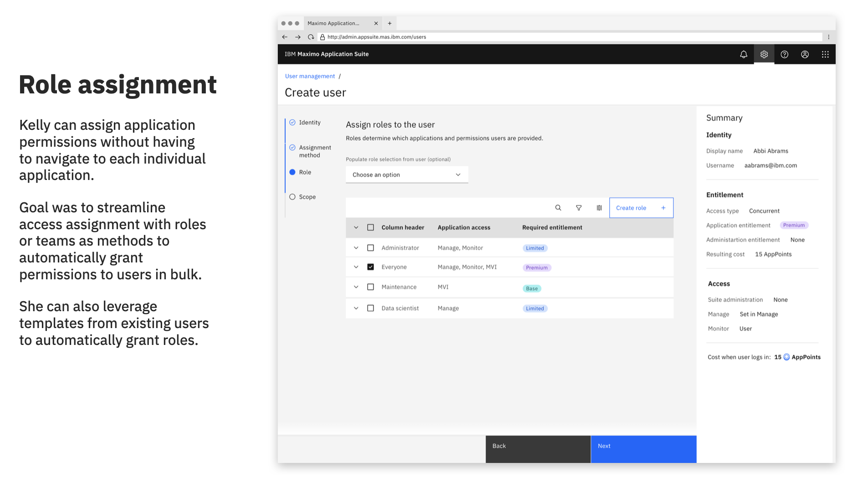Screen dimensions: 868x483
Task: Click the Premium tag in Summary panel
Action: 794,226
